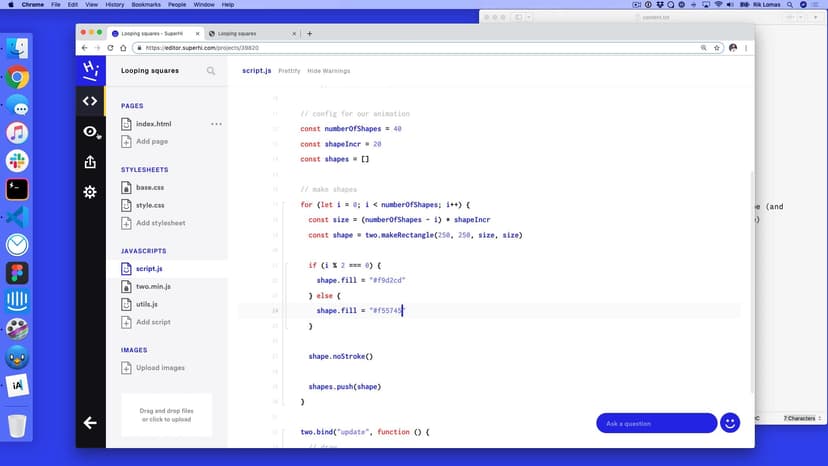This screenshot has width=828, height=466.
Task: Click the SuperHi logo icon
Action: pos(90,70)
